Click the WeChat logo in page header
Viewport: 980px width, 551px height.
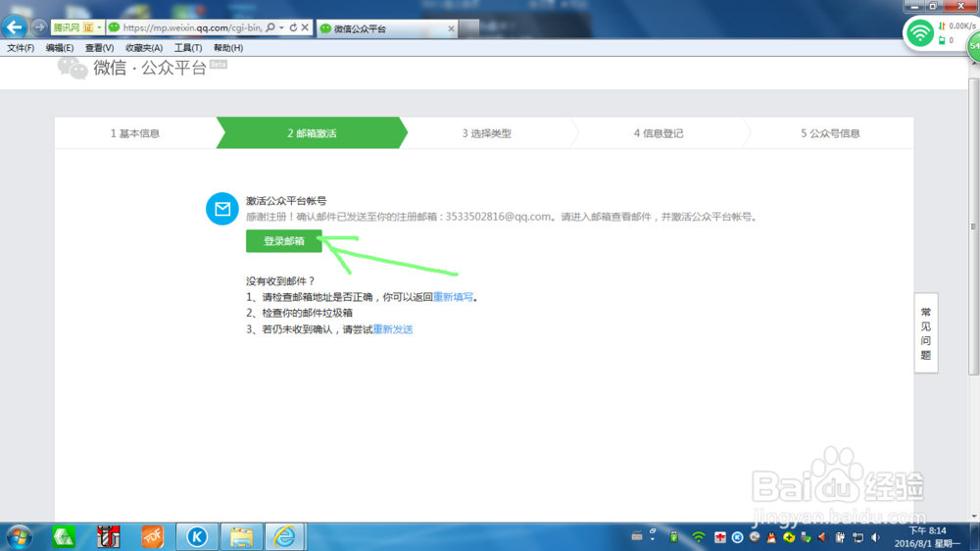72,68
